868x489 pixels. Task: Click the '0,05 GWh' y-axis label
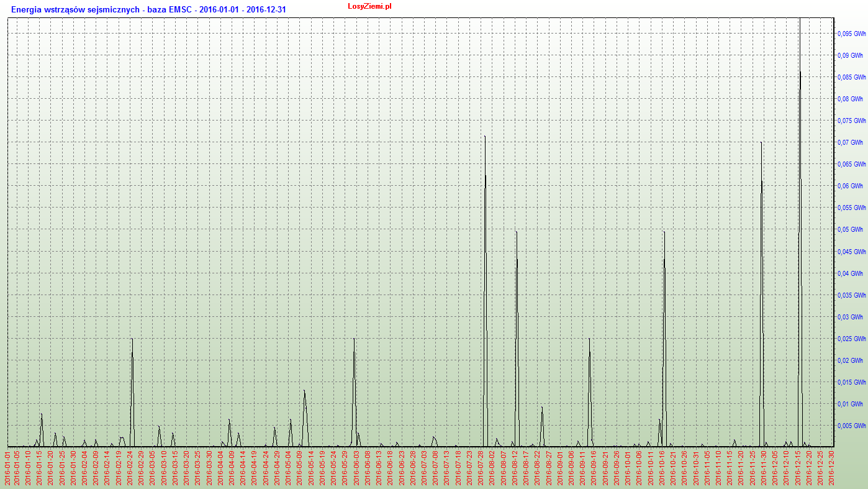point(851,230)
